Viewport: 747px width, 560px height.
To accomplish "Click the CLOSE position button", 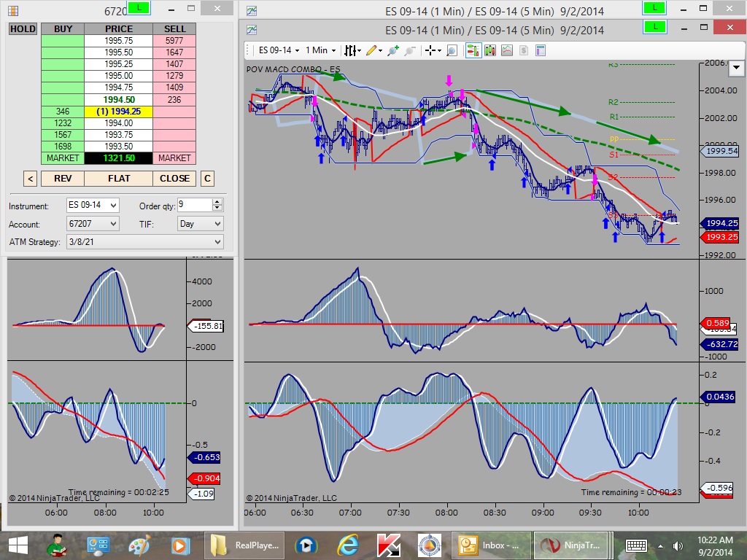I will tap(174, 179).
